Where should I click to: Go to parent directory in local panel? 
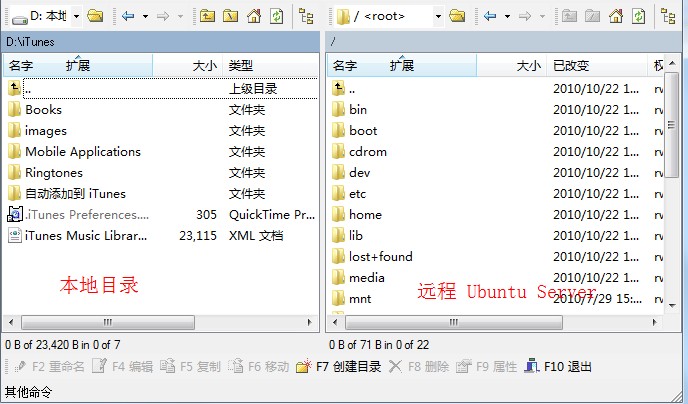pos(208,17)
